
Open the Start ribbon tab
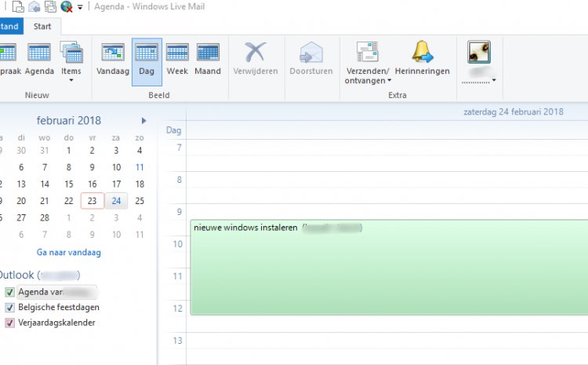tap(42, 26)
